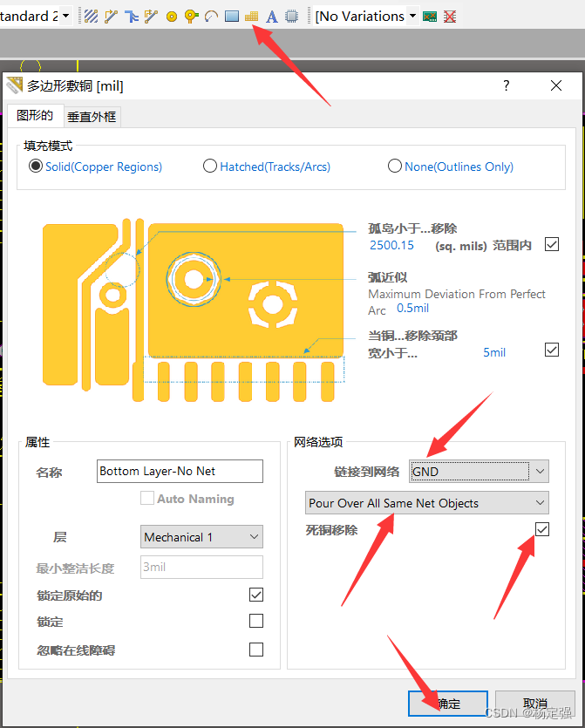585x728 pixels.
Task: Toggle the 死铜移除 remove dead copper checkbox
Action: tap(542, 529)
